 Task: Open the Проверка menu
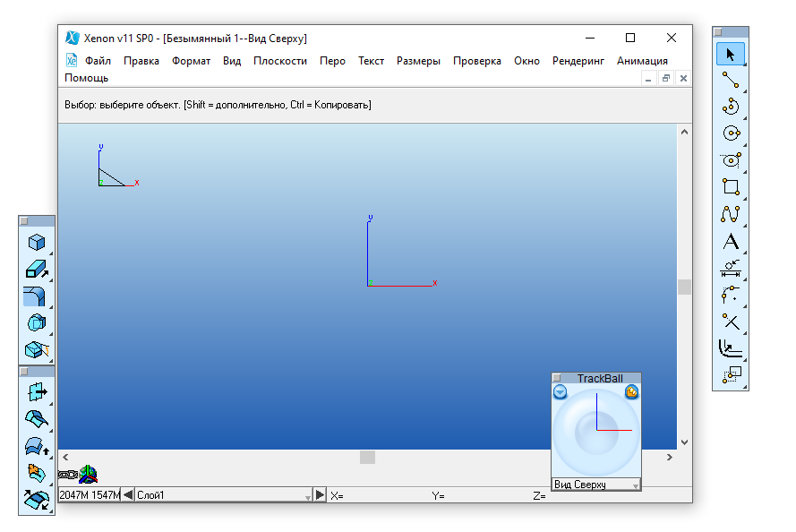[477, 61]
